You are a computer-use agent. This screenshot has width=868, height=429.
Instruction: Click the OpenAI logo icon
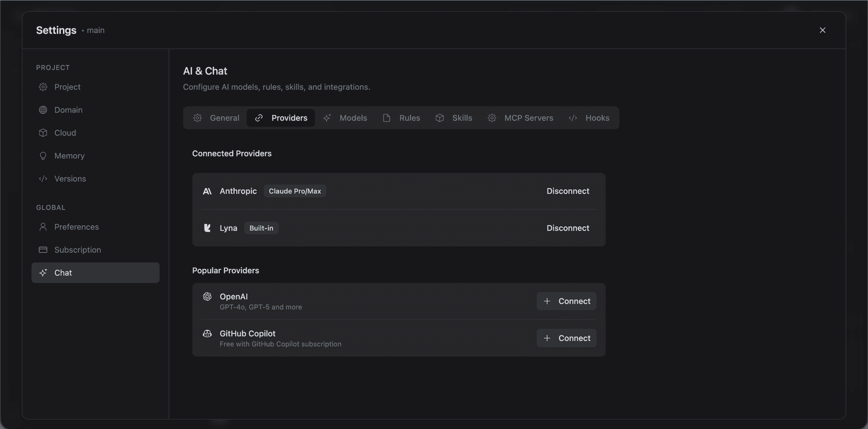click(x=207, y=296)
